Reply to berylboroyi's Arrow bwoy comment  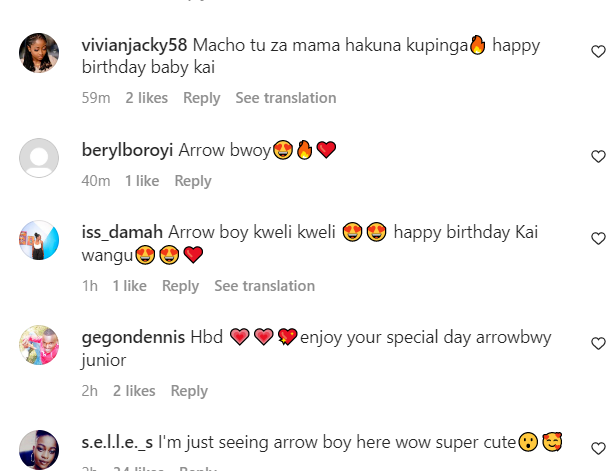pyautogui.click(x=193, y=181)
